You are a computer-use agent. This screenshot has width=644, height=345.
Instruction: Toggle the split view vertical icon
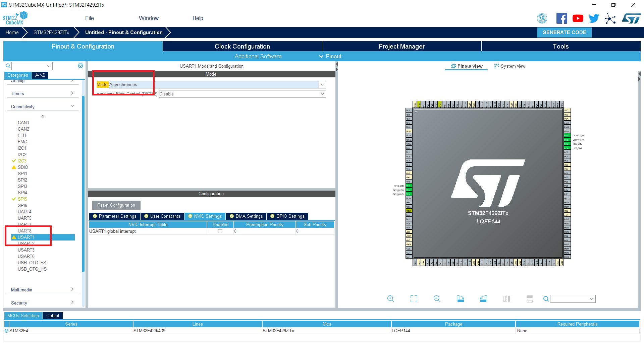click(x=506, y=299)
